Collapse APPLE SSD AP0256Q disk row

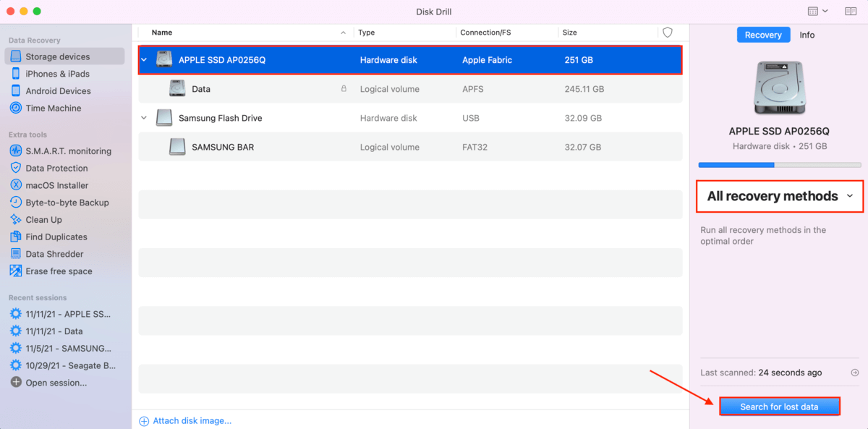[x=144, y=60]
